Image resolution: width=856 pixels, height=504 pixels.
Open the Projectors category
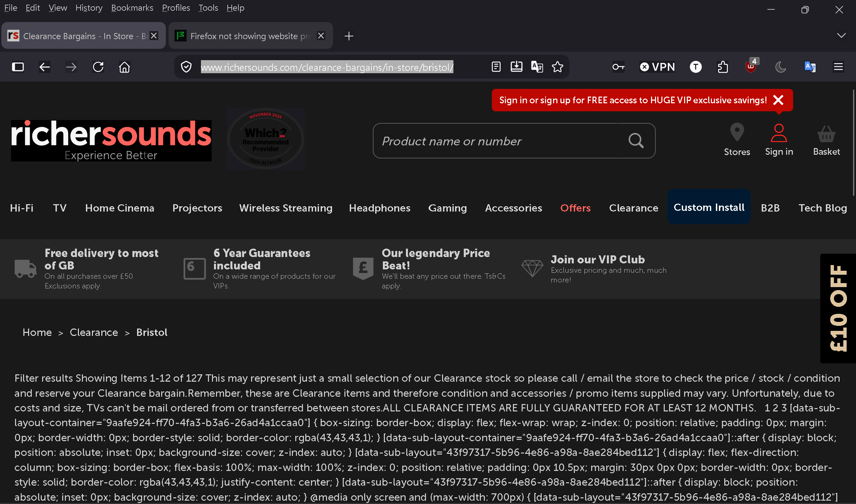[197, 208]
